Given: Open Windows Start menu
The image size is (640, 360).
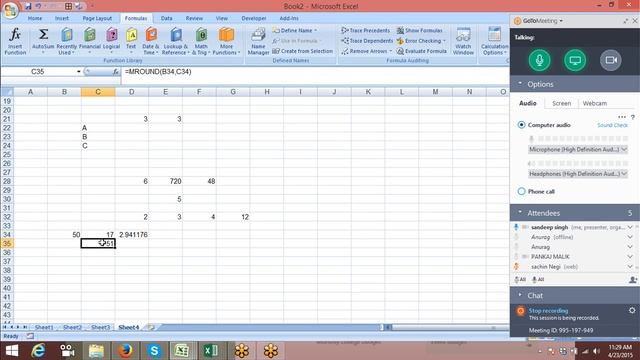Looking at the screenshot, I should (x=11, y=351).
